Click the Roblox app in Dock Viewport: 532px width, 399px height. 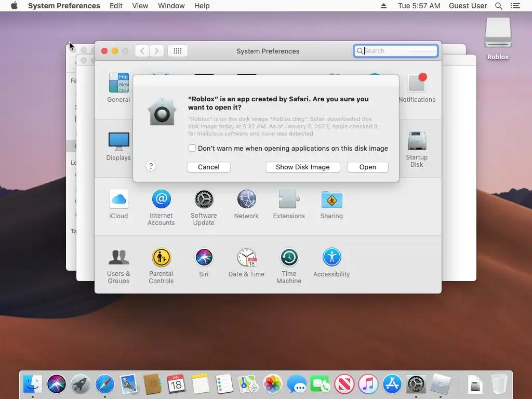[441, 384]
